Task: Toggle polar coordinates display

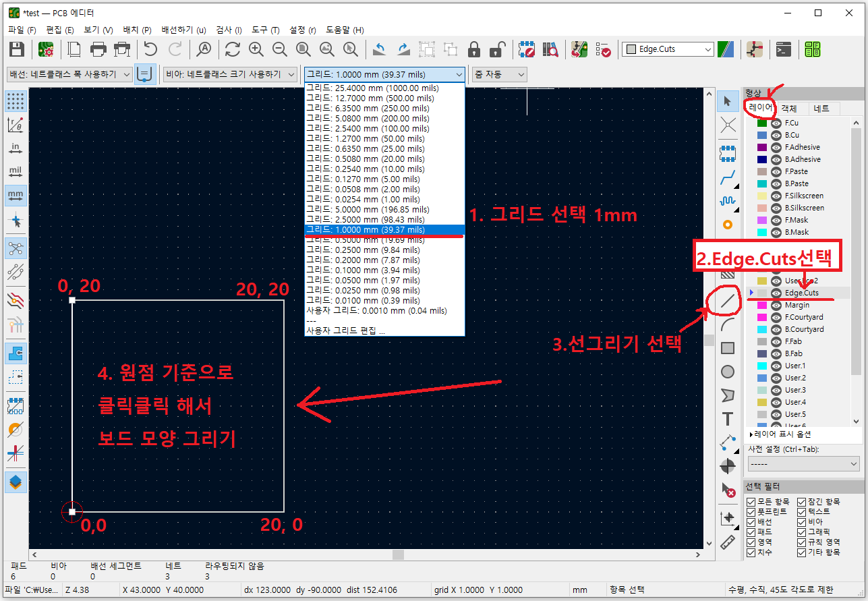Action: click(16, 125)
